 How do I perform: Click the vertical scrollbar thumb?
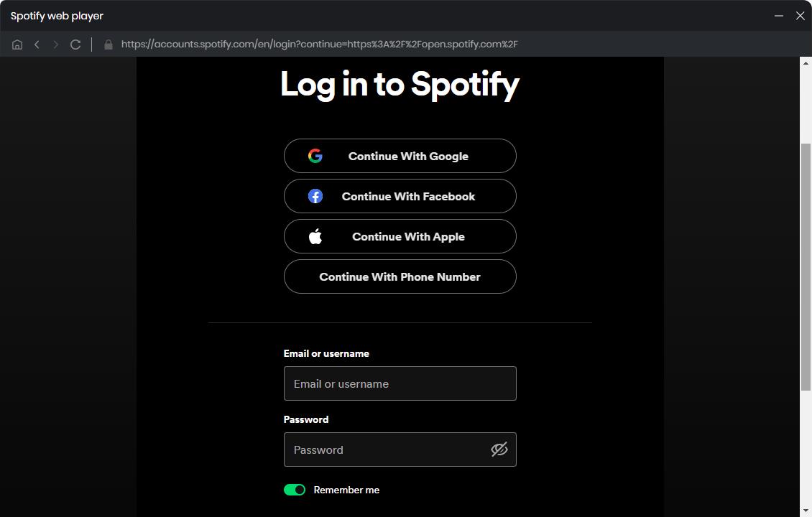(806, 267)
